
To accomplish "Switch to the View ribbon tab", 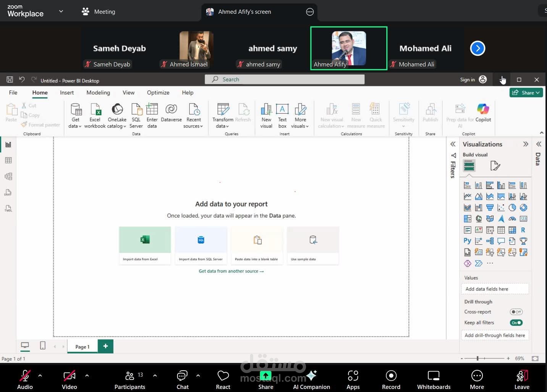I will point(129,92).
